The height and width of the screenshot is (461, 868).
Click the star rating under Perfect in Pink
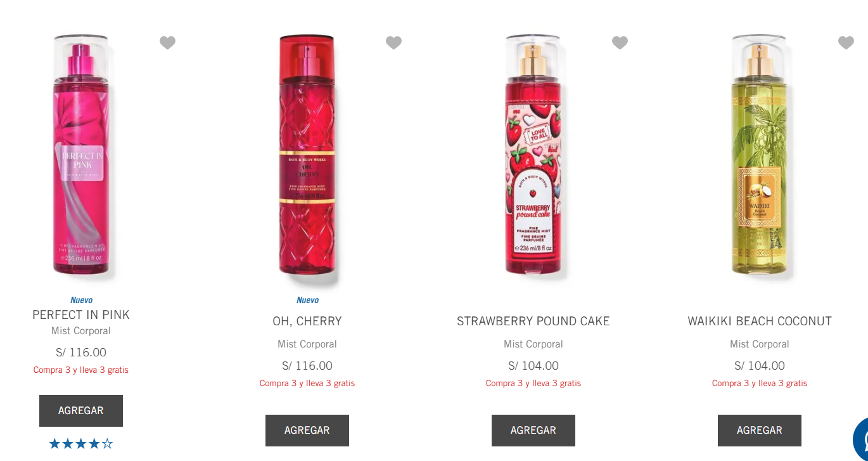point(81,444)
